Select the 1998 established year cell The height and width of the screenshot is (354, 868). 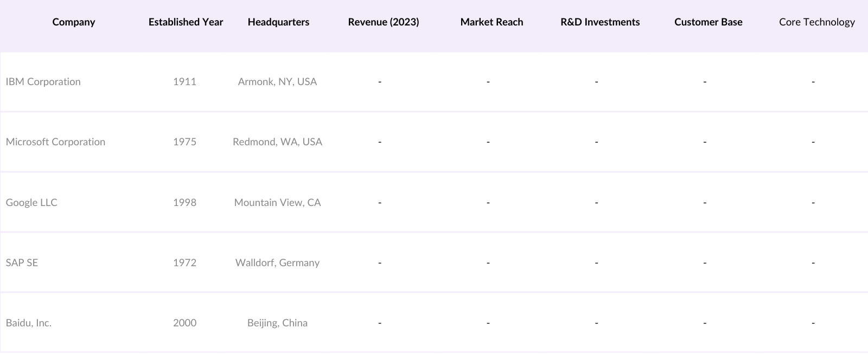point(184,203)
